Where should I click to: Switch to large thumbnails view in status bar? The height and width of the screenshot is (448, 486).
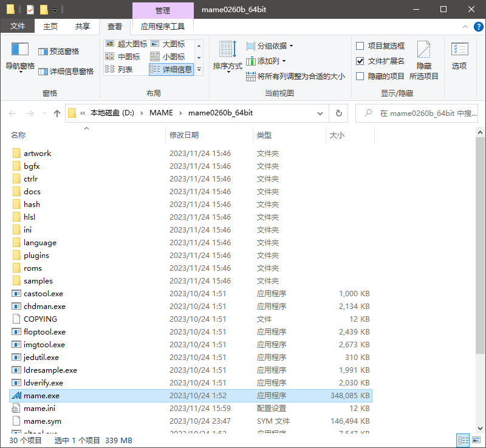pos(476,440)
